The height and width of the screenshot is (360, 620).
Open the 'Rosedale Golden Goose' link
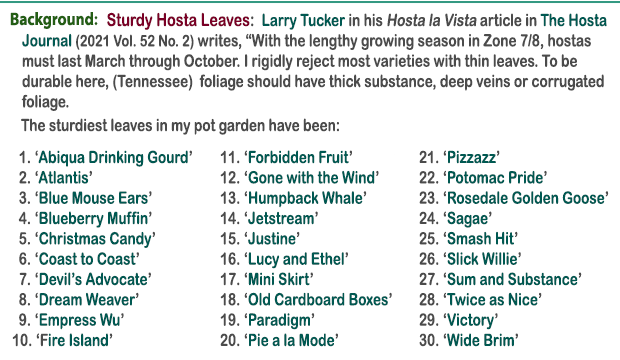click(x=526, y=198)
